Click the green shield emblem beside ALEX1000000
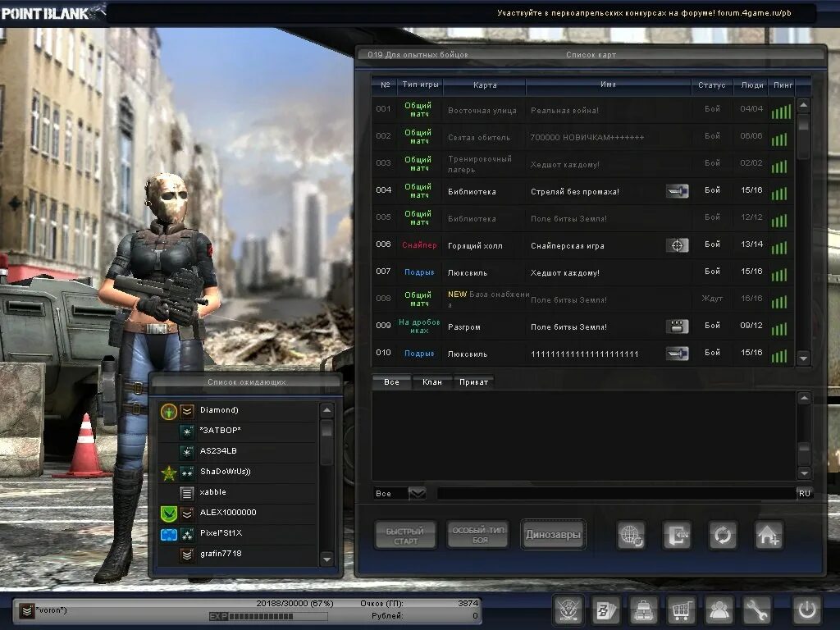Screen dimensions: 840x630 coord(169,514)
